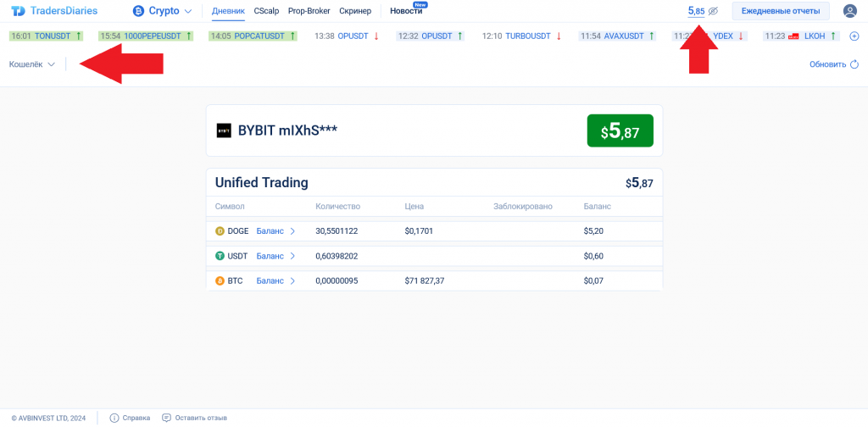Expand the USDT row chevron arrow
The width and height of the screenshot is (868, 427).
click(292, 256)
